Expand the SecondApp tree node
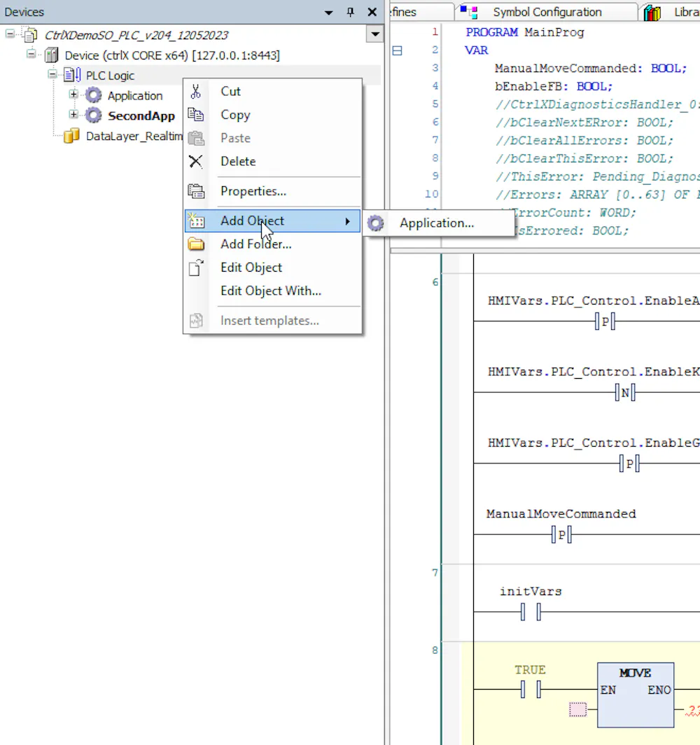 tap(73, 114)
